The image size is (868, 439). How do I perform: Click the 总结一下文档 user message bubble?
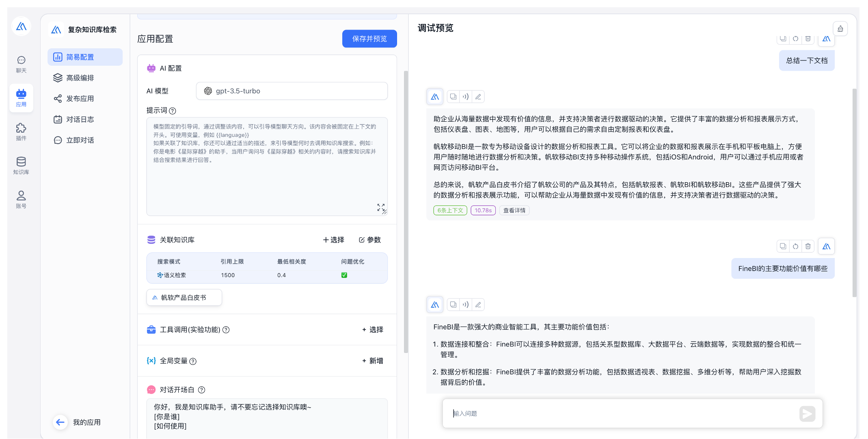[807, 60]
